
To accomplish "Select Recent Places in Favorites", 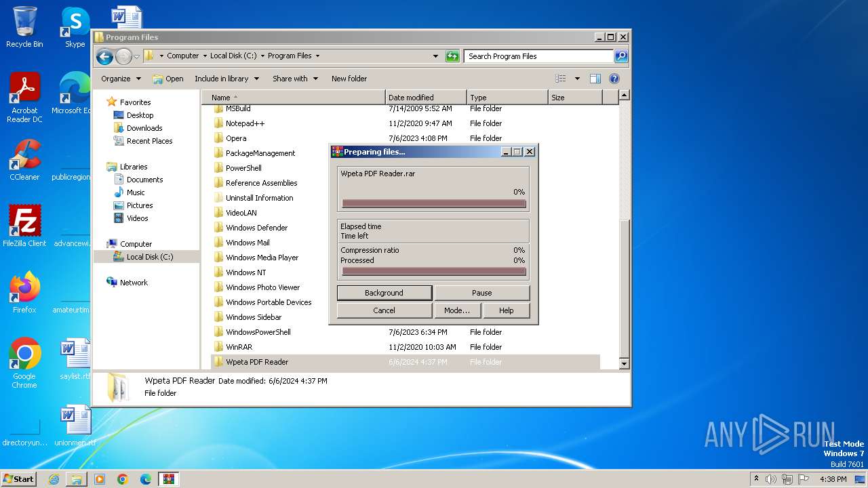I will (149, 141).
